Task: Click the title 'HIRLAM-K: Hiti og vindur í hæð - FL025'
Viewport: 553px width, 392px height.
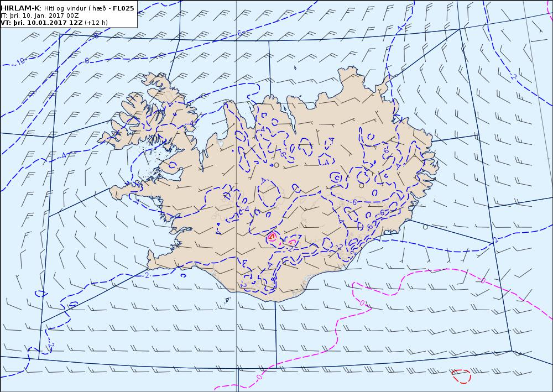Action: click(67, 8)
